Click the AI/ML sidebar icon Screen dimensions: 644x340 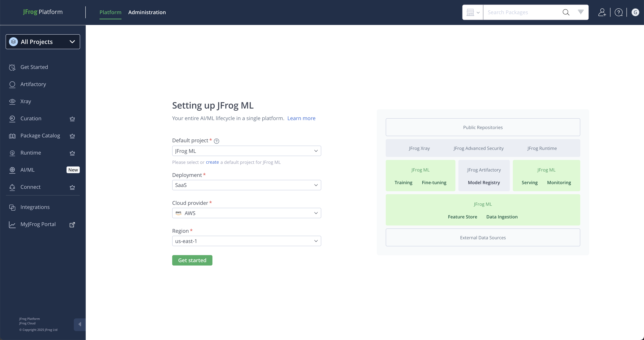(12, 170)
